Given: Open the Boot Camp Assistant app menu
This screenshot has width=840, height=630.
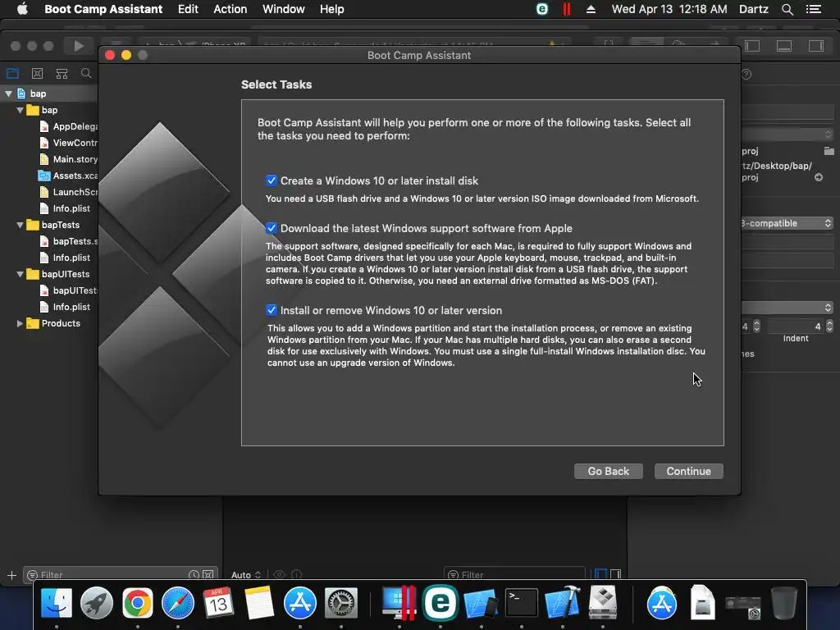Looking at the screenshot, I should point(103,9).
